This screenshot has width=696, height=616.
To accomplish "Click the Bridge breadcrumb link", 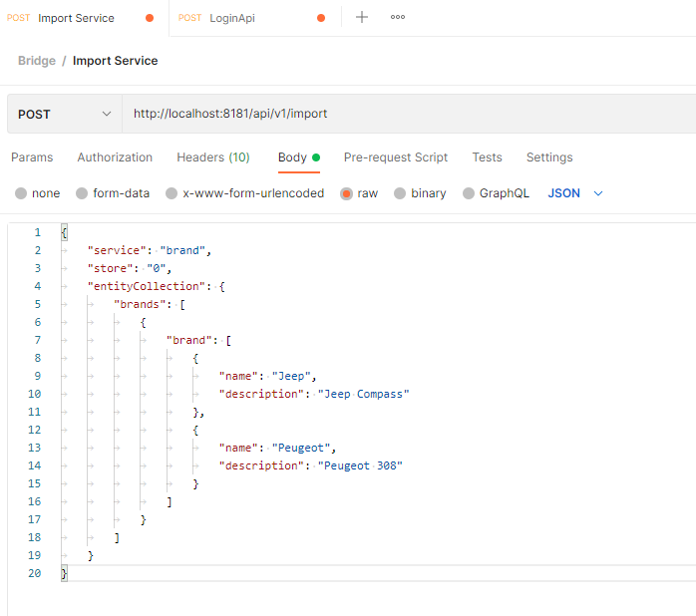I will [37, 61].
